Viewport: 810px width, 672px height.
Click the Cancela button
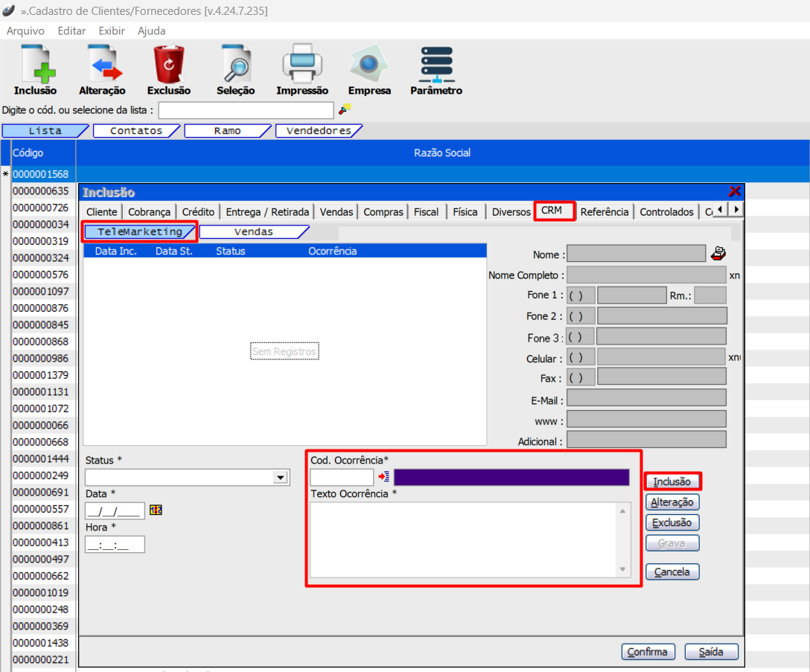click(x=672, y=572)
